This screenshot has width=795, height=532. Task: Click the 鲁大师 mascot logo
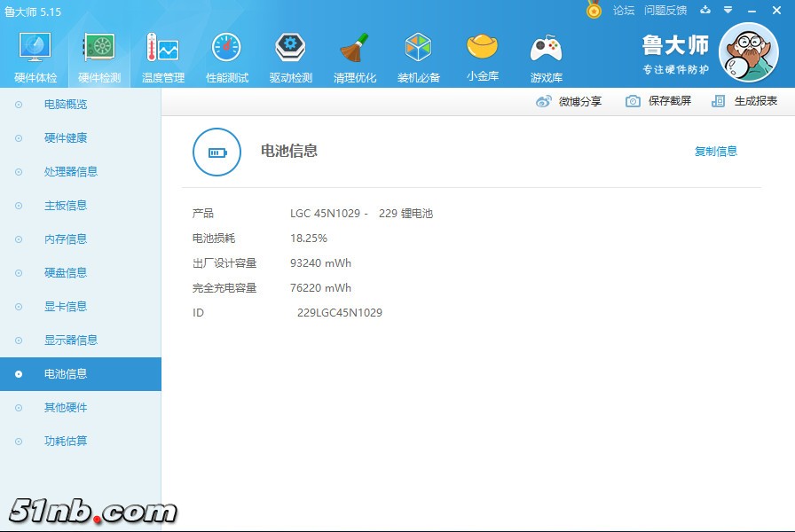tap(750, 53)
